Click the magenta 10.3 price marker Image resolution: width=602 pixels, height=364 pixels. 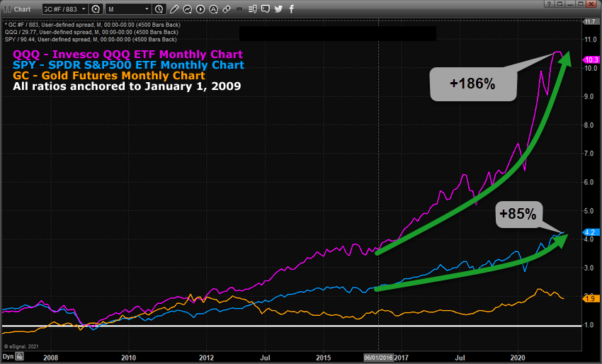tap(591, 59)
